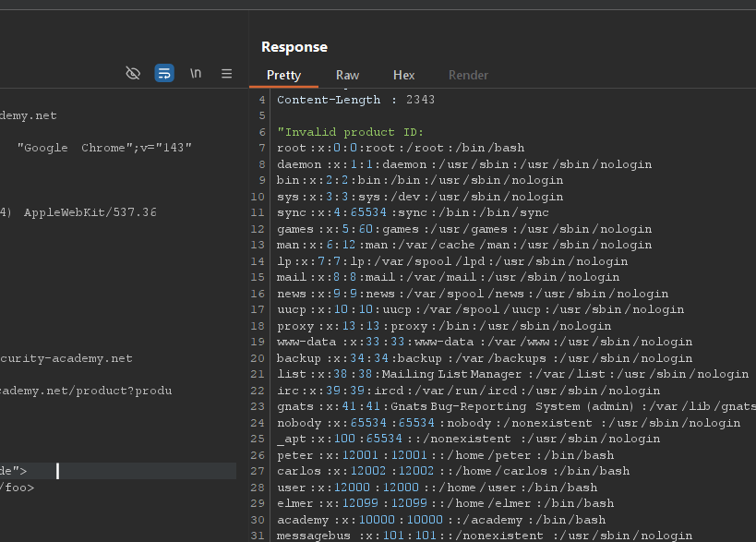Switch to the Pretty response tab
The width and height of the screenshot is (756, 542).
click(284, 75)
